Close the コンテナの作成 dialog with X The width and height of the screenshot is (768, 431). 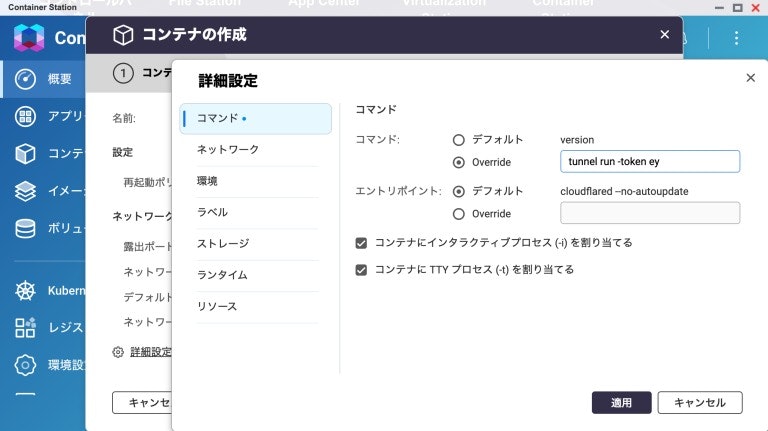click(665, 34)
